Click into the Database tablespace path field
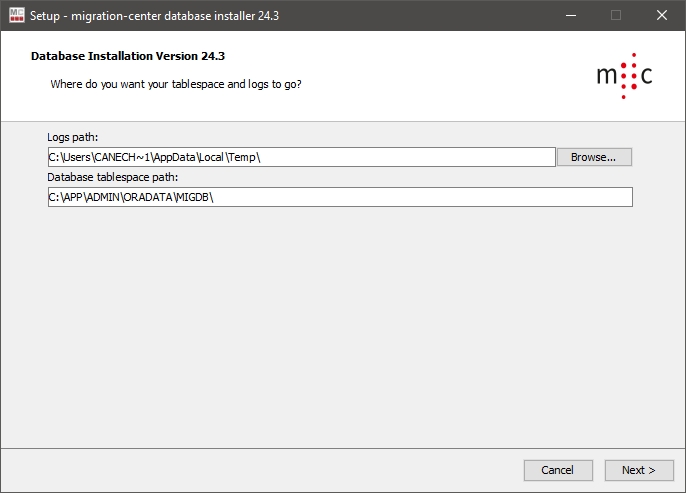The image size is (686, 493). 340,197
